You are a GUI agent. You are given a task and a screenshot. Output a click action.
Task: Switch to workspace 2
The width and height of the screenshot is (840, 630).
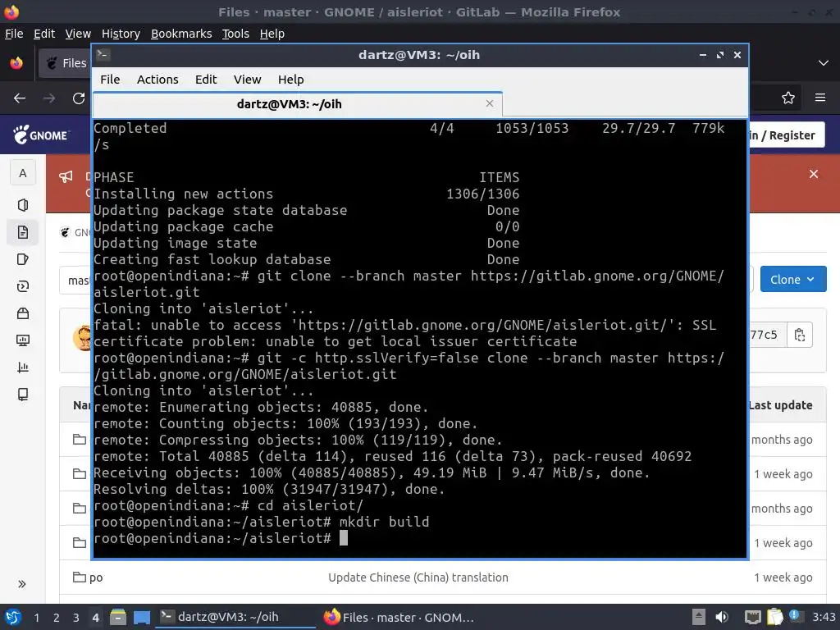pos(57,618)
